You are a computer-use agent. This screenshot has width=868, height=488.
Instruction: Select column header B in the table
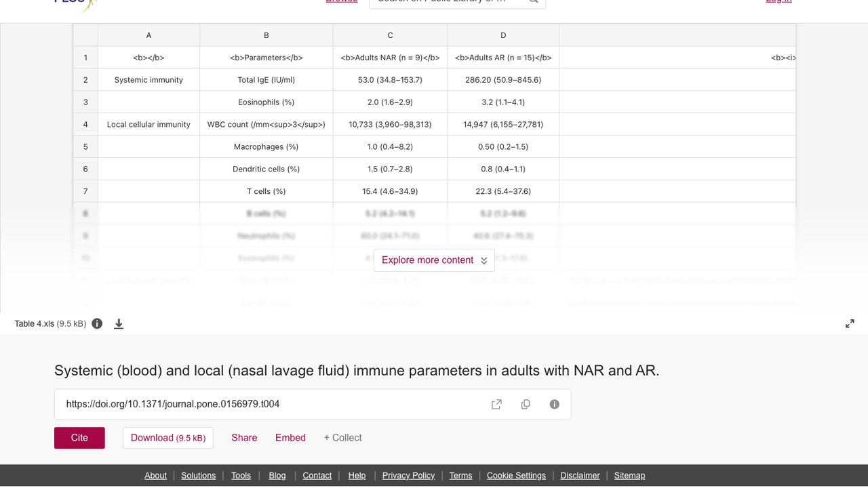(x=267, y=35)
